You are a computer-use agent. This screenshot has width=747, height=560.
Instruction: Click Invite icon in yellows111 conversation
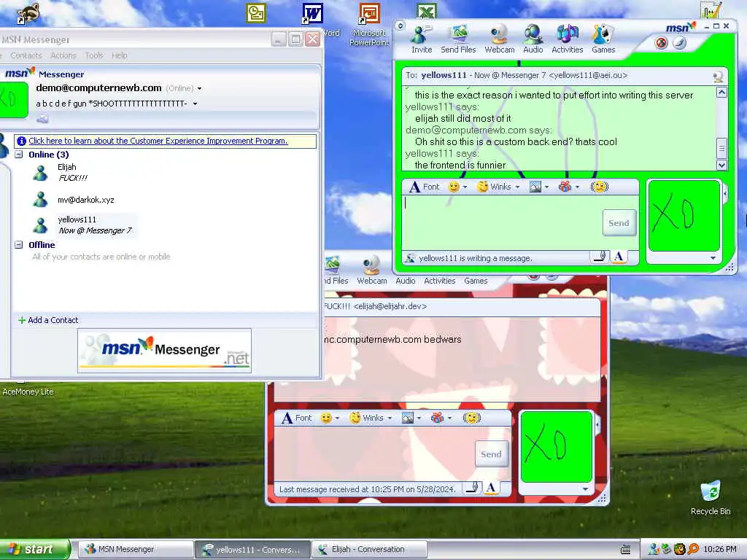pyautogui.click(x=421, y=39)
